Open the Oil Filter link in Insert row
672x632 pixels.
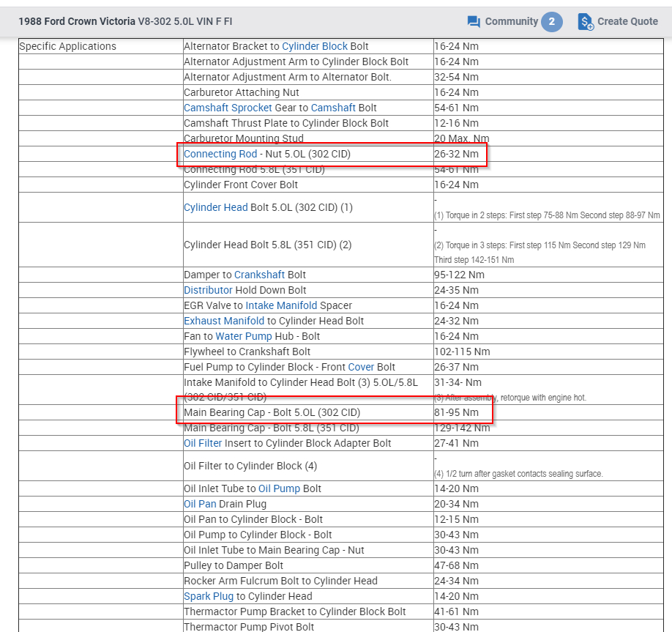pos(203,443)
